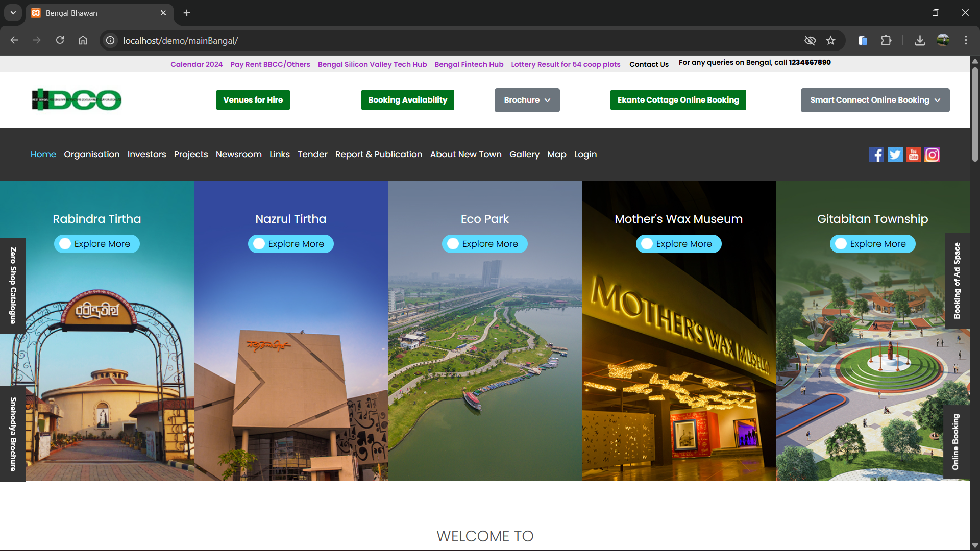Viewport: 980px width, 551px height.
Task: Open Booking of Ad Space side tab
Action: click(x=957, y=281)
